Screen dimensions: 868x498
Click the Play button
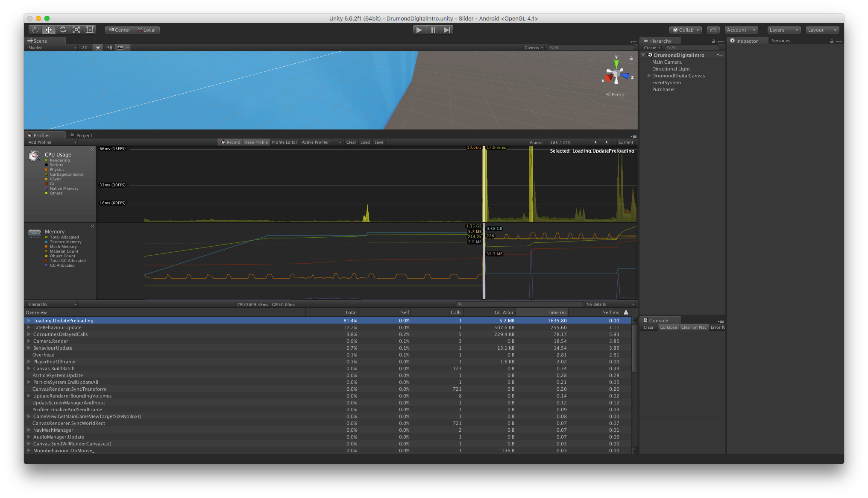[419, 30]
